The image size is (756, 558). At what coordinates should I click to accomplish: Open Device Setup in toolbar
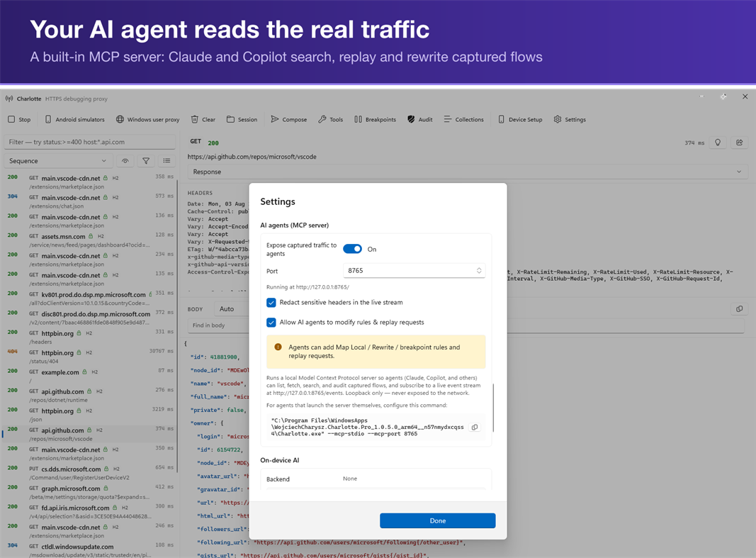point(520,120)
